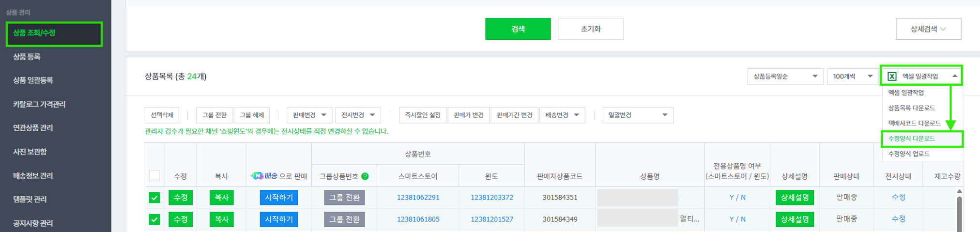Click the N배송 logo icon in header
This screenshot has width=980, height=232.
(x=257, y=176)
